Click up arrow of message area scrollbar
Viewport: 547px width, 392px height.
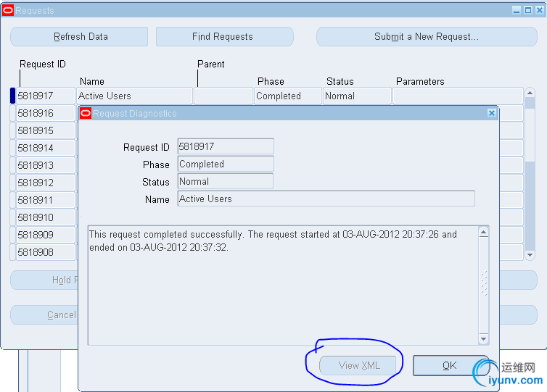(483, 232)
